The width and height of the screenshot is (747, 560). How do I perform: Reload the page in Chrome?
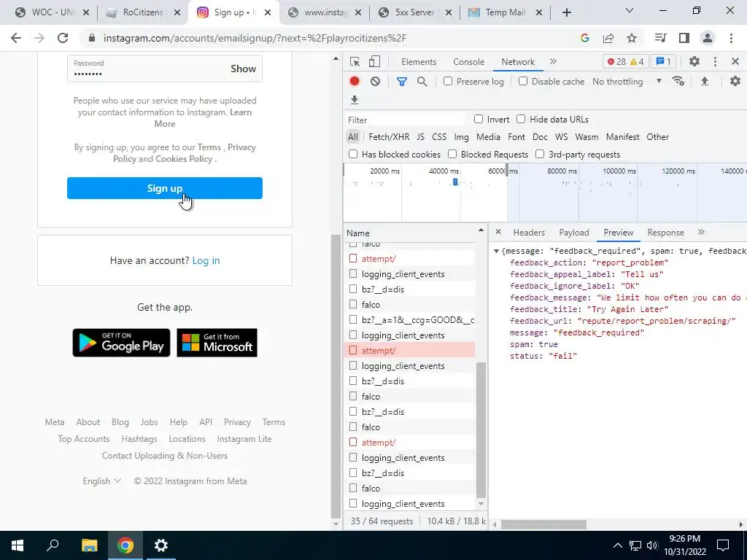tap(63, 38)
